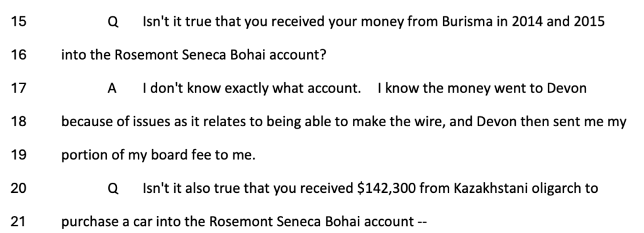The width and height of the screenshot is (644, 233).
Task: Click the Q marker on line 15
Action: (x=113, y=22)
